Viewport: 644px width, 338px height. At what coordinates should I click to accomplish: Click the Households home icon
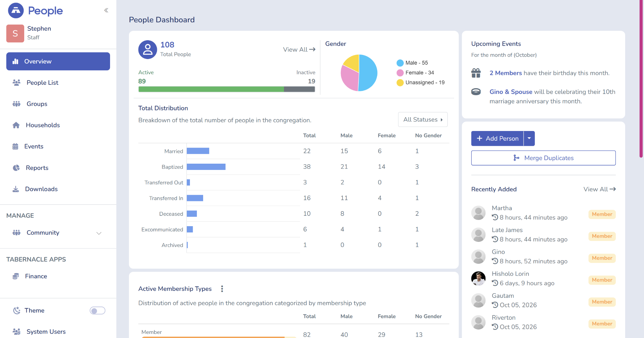pos(16,125)
